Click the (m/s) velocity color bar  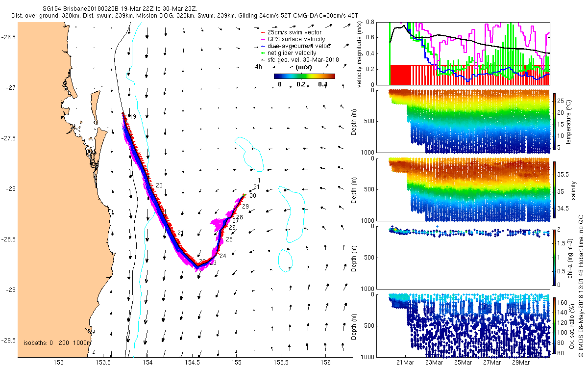304,76
